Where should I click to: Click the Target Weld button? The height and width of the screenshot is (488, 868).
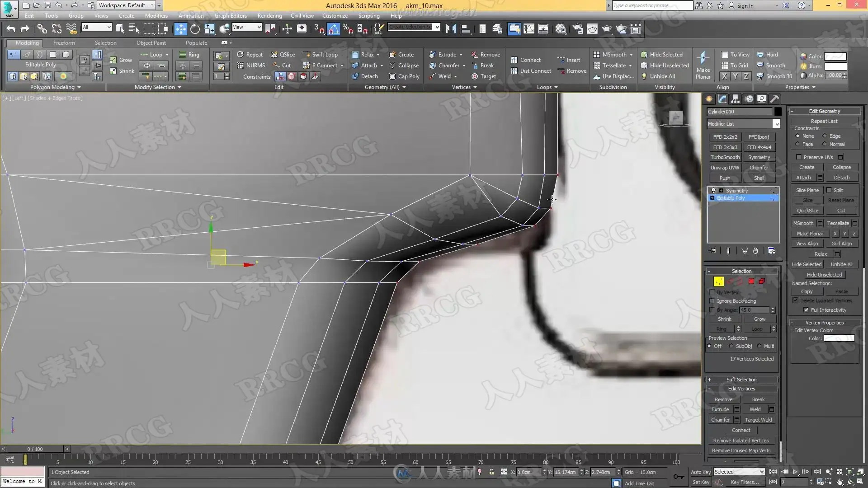758,420
